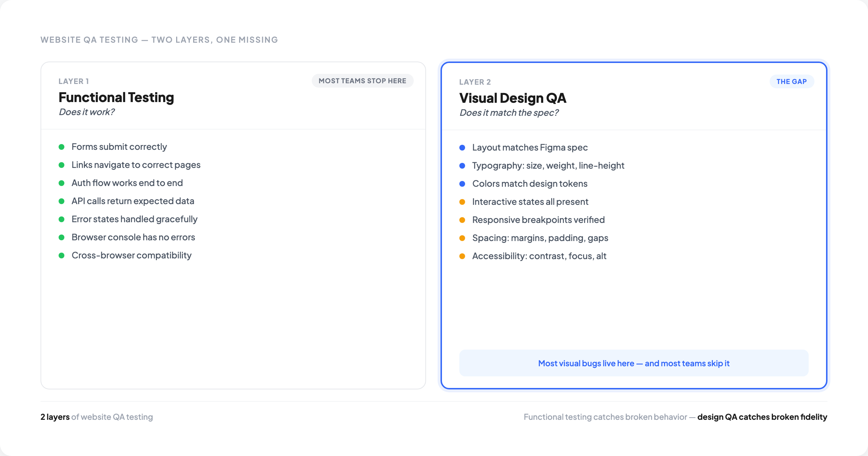Viewport: 868px width, 456px height.
Task: Click the 'Does it work?' subtitle
Action: point(86,112)
